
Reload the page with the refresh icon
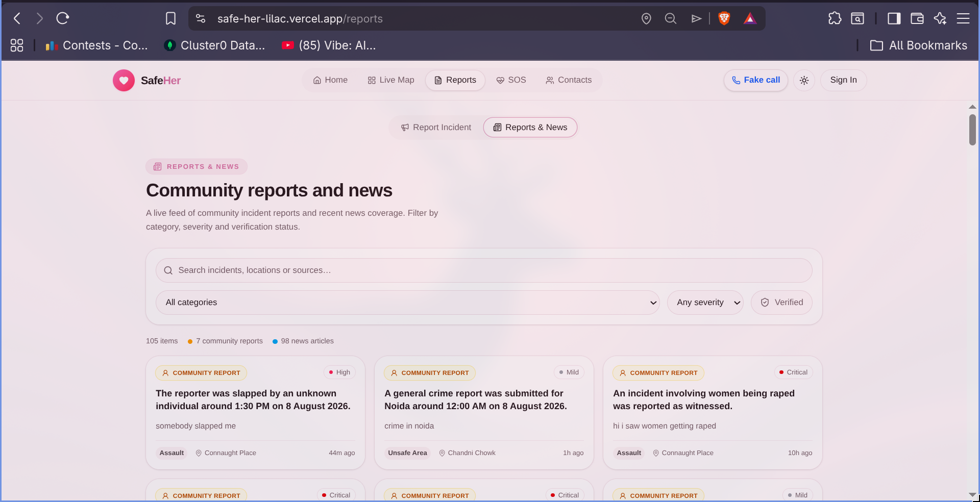[x=63, y=19]
